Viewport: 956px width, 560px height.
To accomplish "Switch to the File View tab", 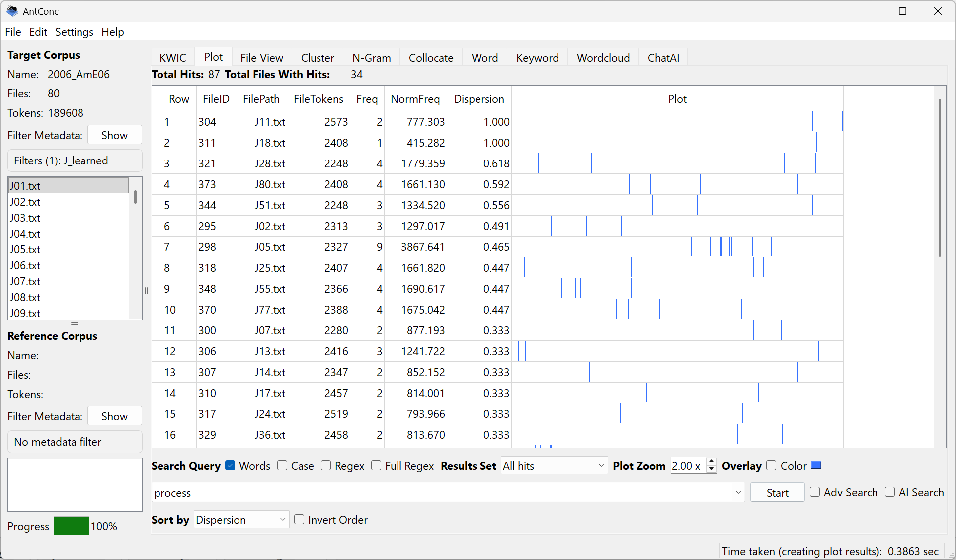I will [x=262, y=58].
